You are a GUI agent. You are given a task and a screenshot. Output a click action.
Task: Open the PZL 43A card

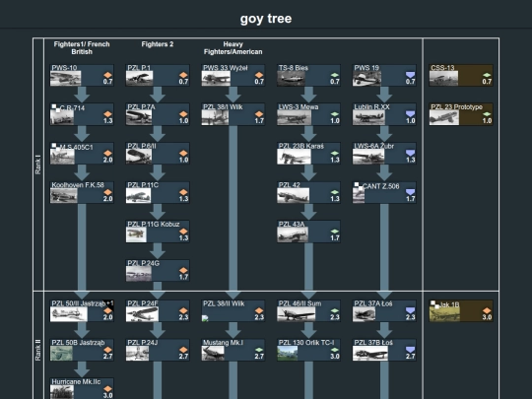(308, 232)
